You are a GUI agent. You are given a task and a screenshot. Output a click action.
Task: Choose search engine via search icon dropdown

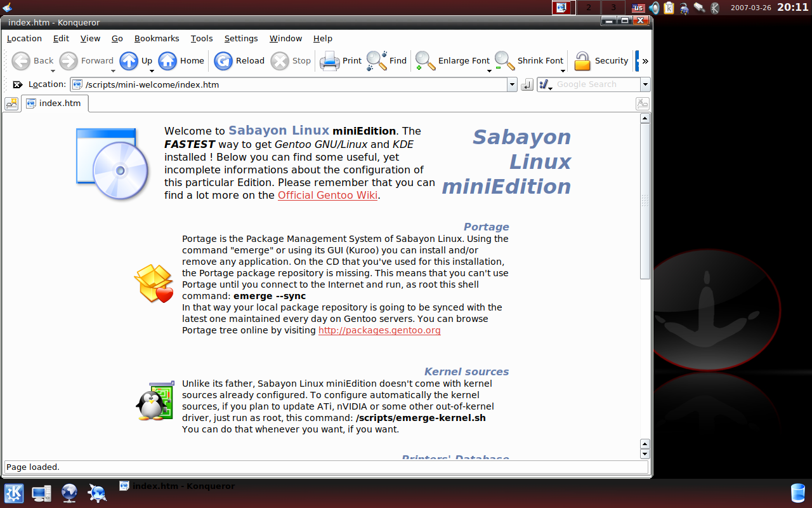tap(546, 84)
